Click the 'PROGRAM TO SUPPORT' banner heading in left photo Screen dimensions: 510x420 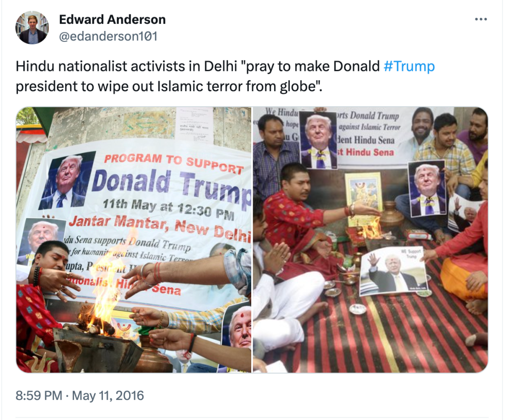click(174, 163)
